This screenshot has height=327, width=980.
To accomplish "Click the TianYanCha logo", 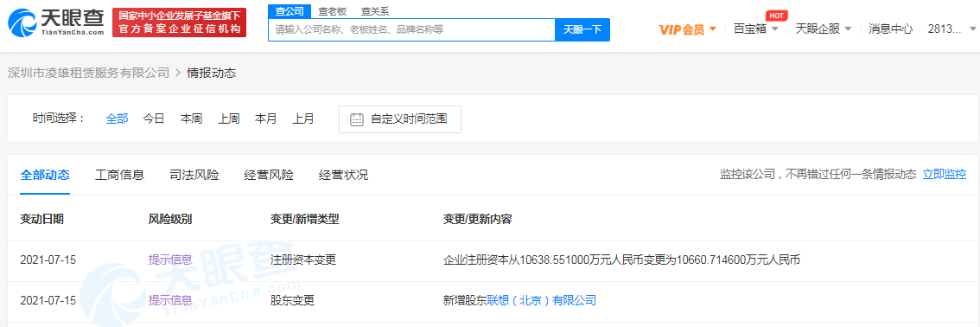I will [x=55, y=23].
